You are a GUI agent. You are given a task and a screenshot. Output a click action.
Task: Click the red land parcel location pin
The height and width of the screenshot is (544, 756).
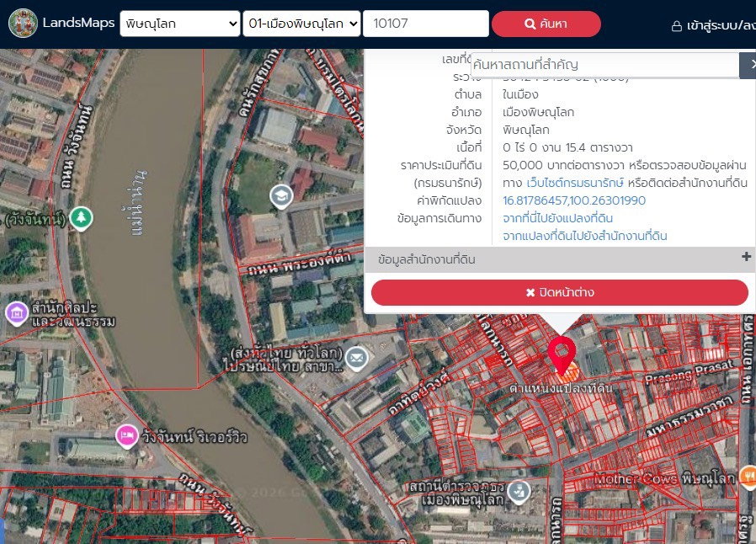(562, 355)
